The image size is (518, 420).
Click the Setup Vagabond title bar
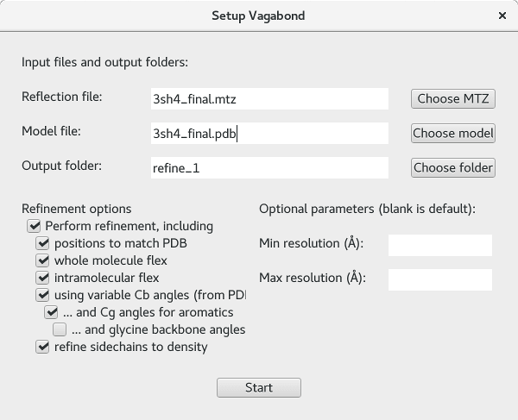click(x=259, y=16)
